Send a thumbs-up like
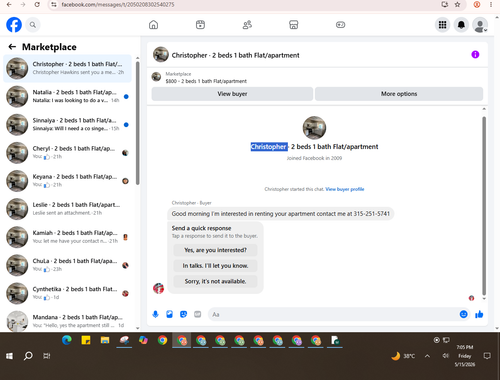 (479, 314)
